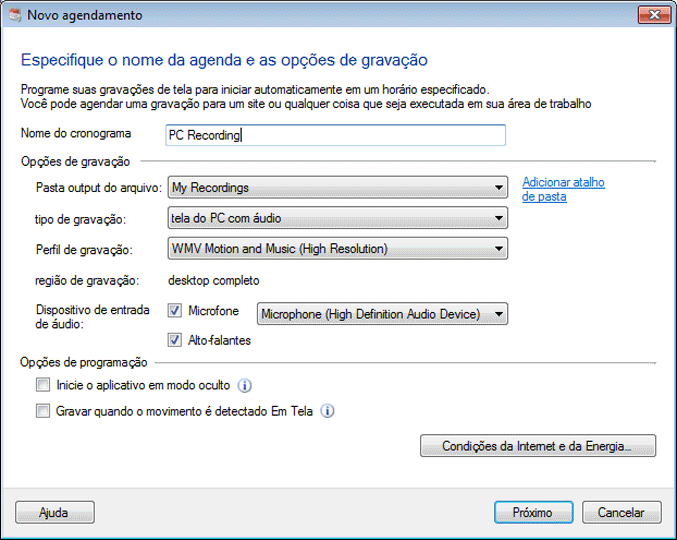
Task: Click the 'Nome do cronograma' text field
Action: (335, 135)
